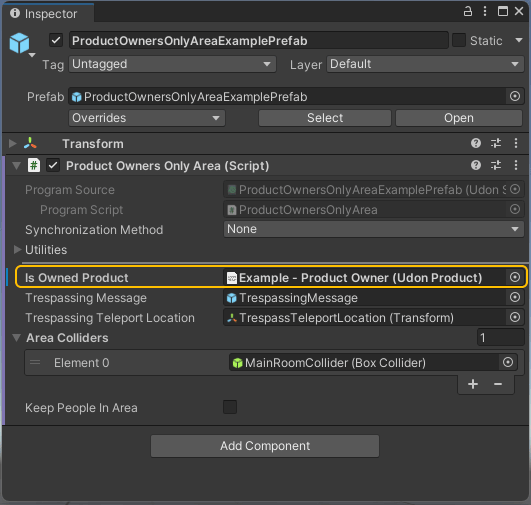The height and width of the screenshot is (505, 531).
Task: Click the Trespassing Teleport Location label
Action: (x=110, y=318)
